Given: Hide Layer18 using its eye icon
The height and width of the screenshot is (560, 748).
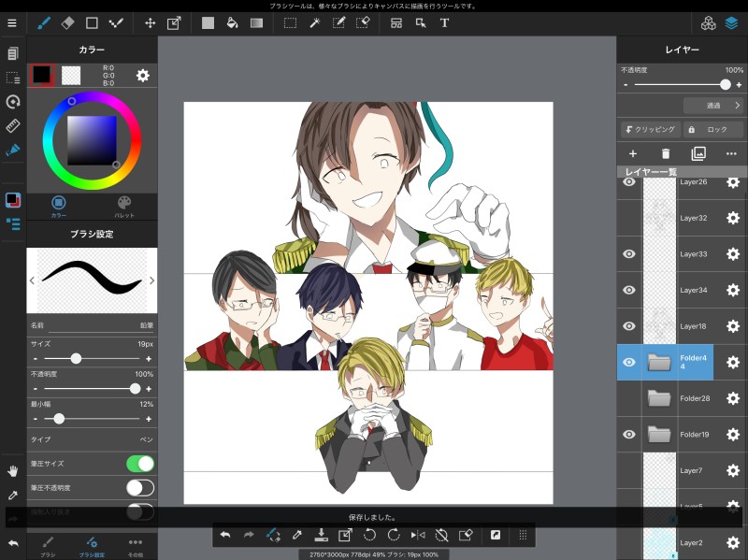Looking at the screenshot, I should coord(629,326).
